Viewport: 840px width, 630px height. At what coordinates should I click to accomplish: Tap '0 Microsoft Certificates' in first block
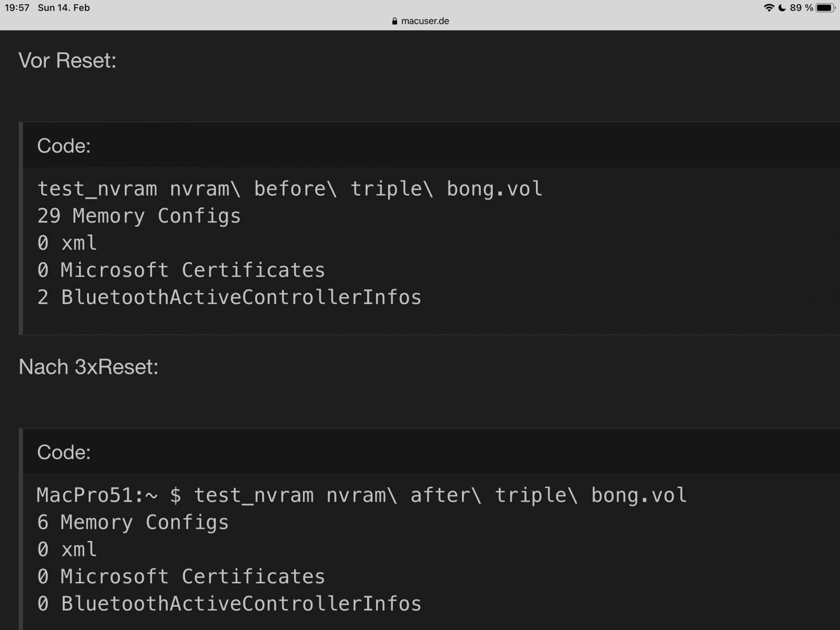pyautogui.click(x=181, y=270)
